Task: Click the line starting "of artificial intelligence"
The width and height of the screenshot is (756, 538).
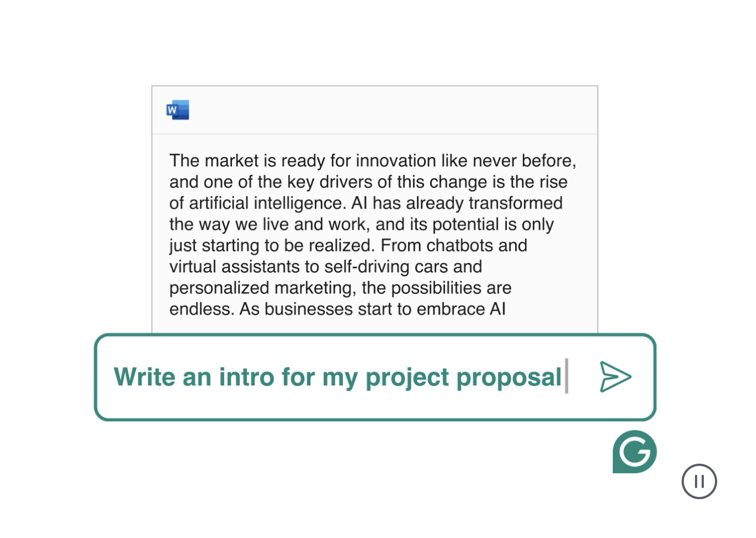Action: pos(366,203)
